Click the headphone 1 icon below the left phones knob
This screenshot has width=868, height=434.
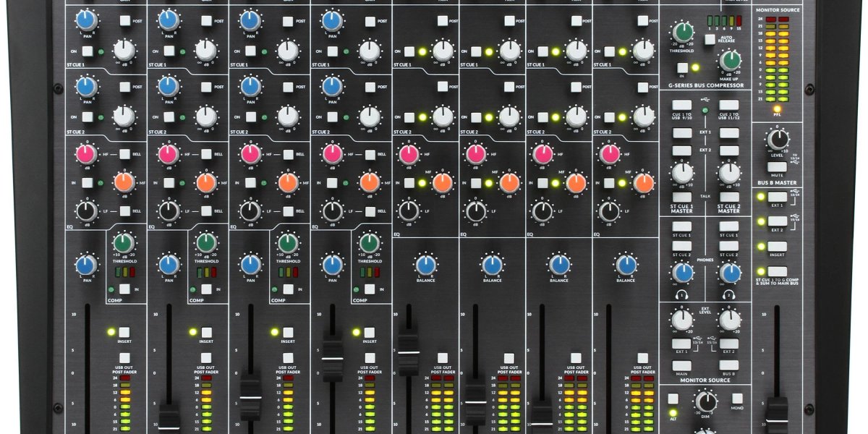click(x=683, y=294)
